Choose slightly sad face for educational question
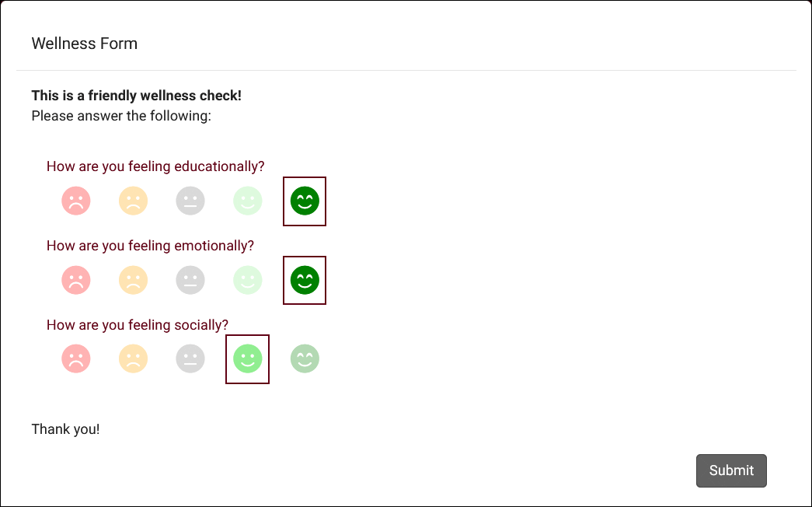Viewport: 812px width, 507px height. [133, 201]
